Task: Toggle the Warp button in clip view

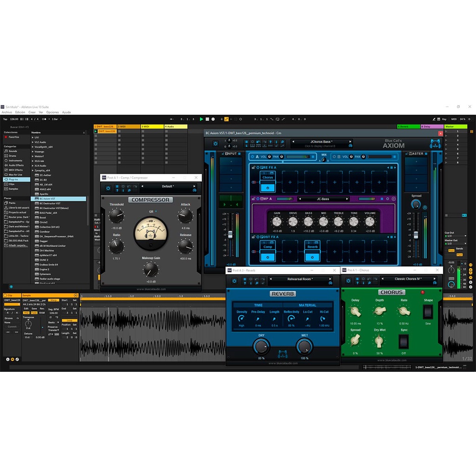Action: 53,300
